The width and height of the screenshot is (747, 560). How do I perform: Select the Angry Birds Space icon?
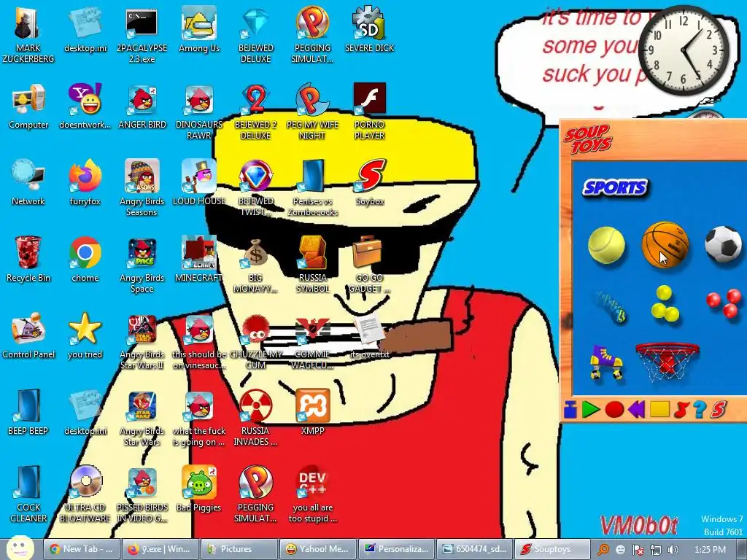142,265
